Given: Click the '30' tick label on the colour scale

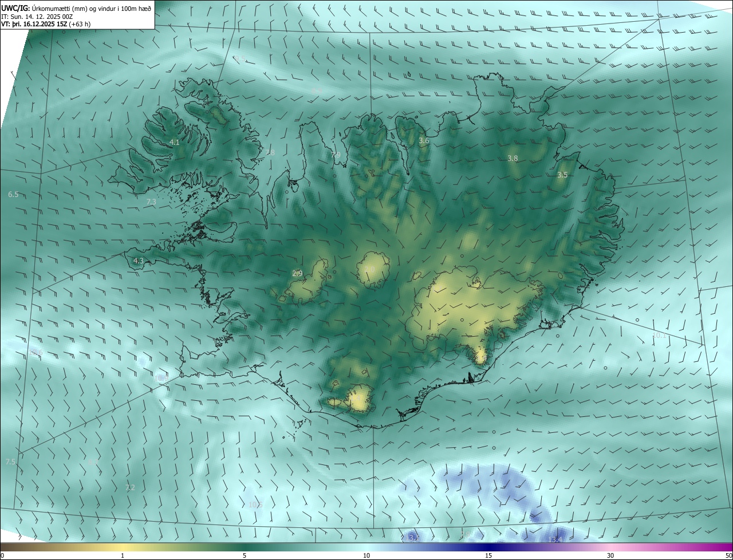Looking at the screenshot, I should [610, 556].
